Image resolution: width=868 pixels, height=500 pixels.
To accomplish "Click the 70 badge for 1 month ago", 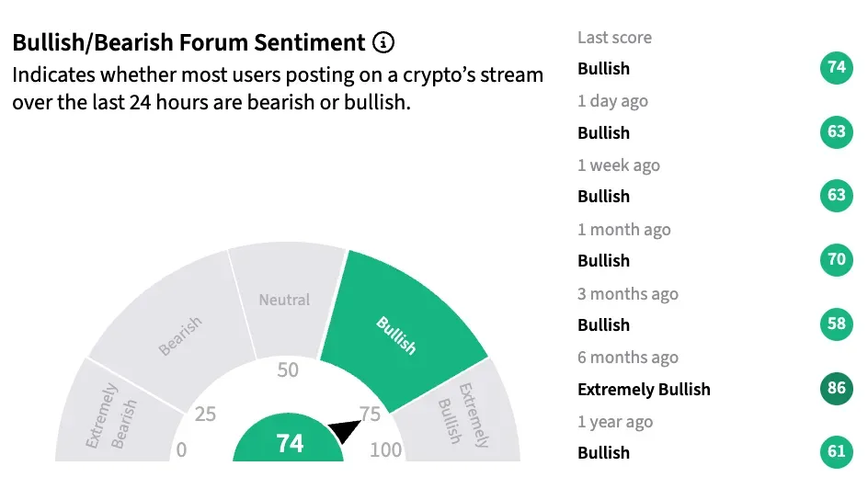I will 837,259.
